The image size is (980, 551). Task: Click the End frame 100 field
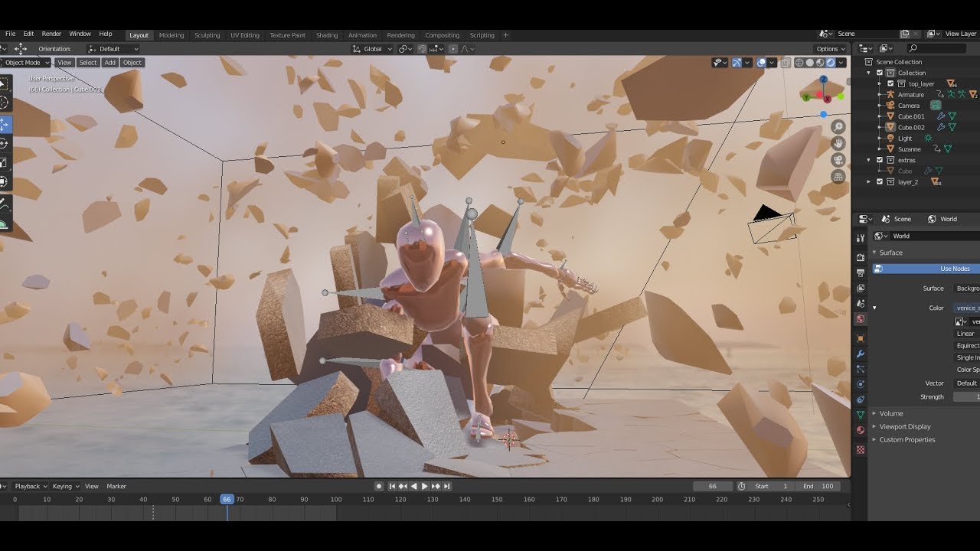(x=818, y=486)
